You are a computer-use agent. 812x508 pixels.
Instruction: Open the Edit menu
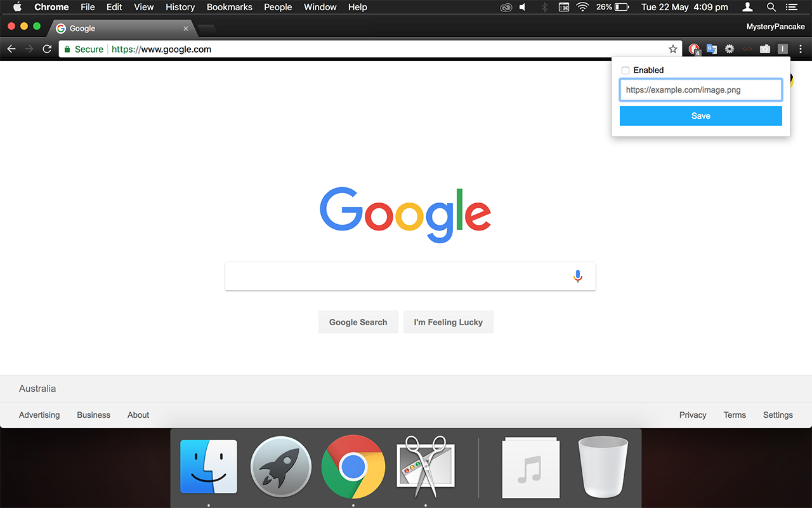point(114,7)
